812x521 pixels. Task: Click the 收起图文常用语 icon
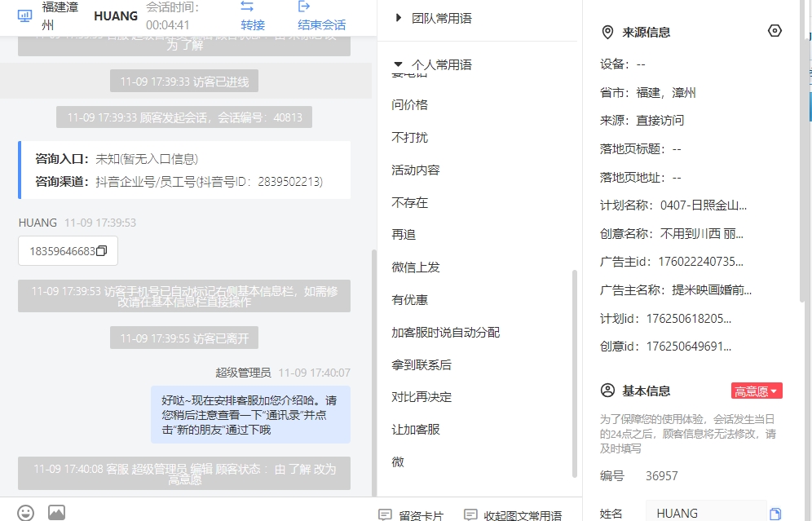pos(470,514)
